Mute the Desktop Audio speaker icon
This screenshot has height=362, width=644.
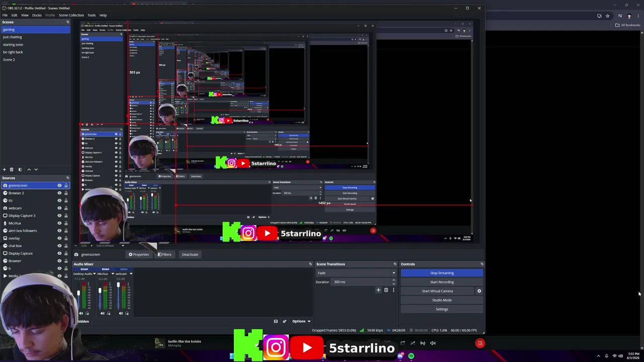click(81, 313)
